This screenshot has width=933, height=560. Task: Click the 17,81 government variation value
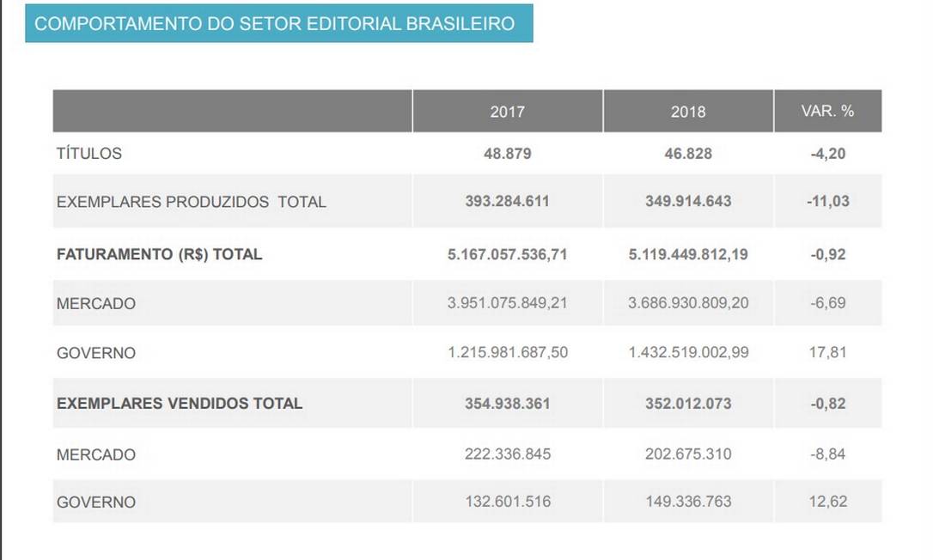point(827,352)
